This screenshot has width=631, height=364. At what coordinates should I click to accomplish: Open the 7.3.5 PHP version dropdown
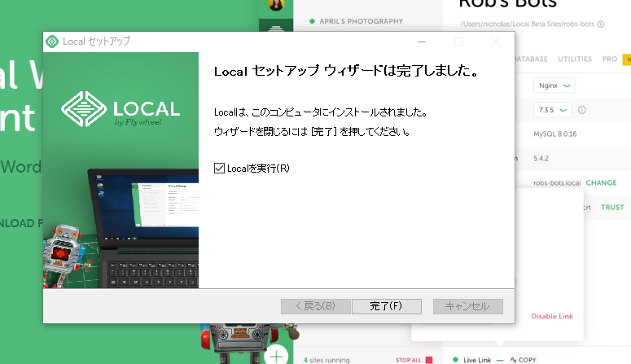coord(553,110)
